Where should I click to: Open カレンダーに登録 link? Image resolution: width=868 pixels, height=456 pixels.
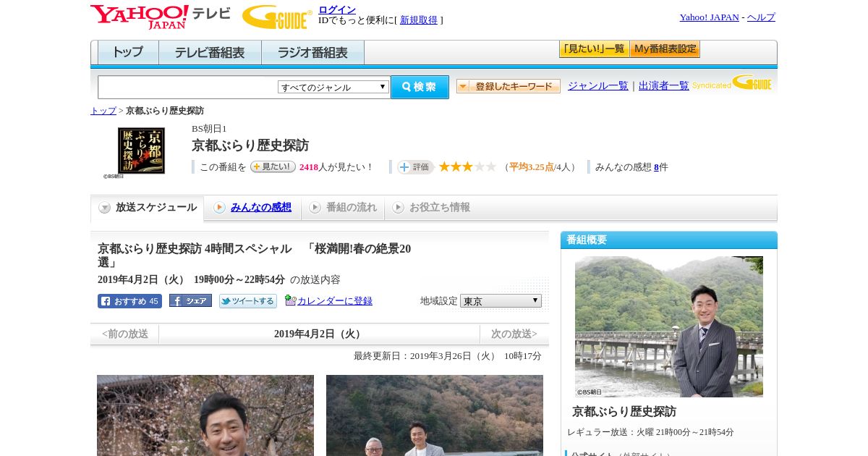335,300
